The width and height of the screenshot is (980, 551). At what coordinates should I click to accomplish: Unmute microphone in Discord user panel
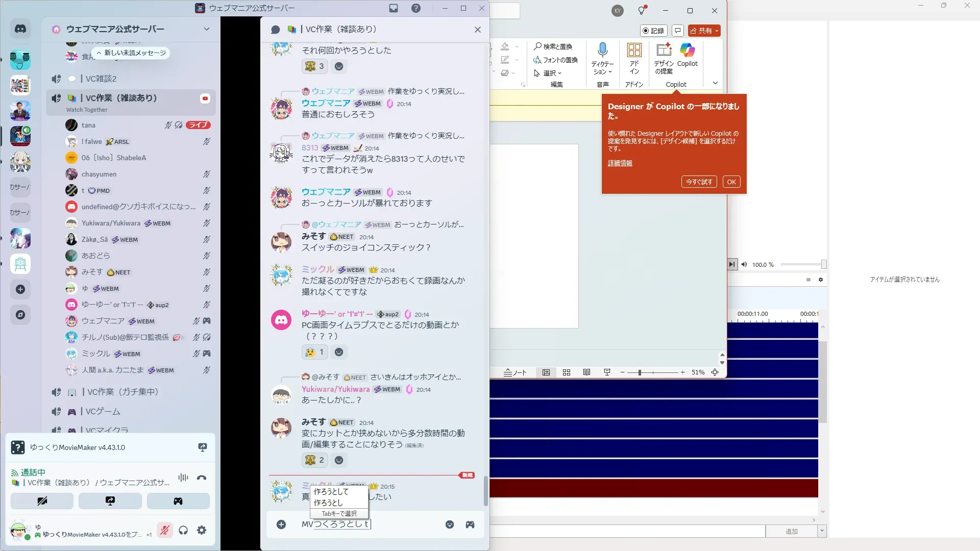pos(164,530)
